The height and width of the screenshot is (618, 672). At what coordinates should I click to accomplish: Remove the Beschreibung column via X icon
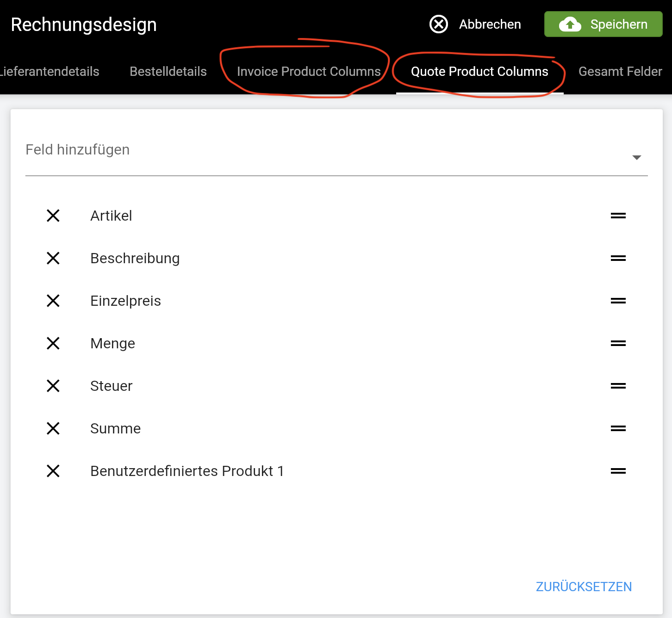[53, 258]
